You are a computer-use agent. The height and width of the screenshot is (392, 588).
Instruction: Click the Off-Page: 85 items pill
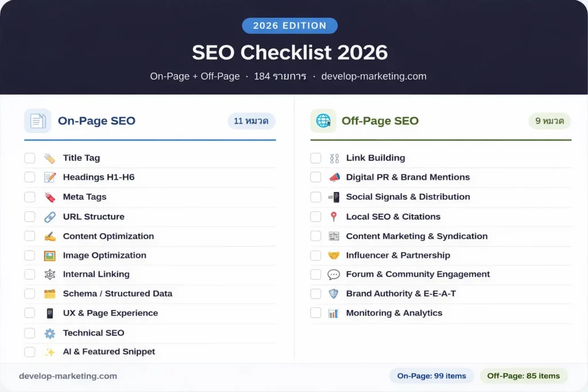pos(524,376)
